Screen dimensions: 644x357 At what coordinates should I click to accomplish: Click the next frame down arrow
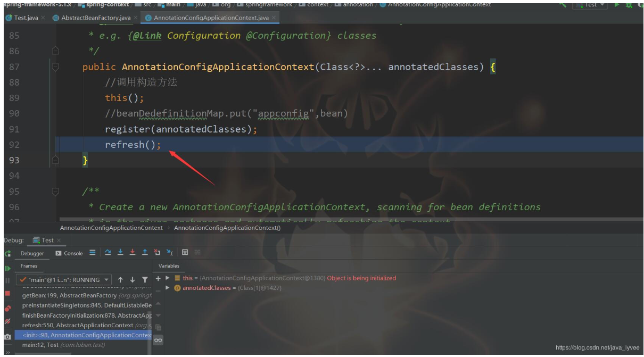point(133,279)
